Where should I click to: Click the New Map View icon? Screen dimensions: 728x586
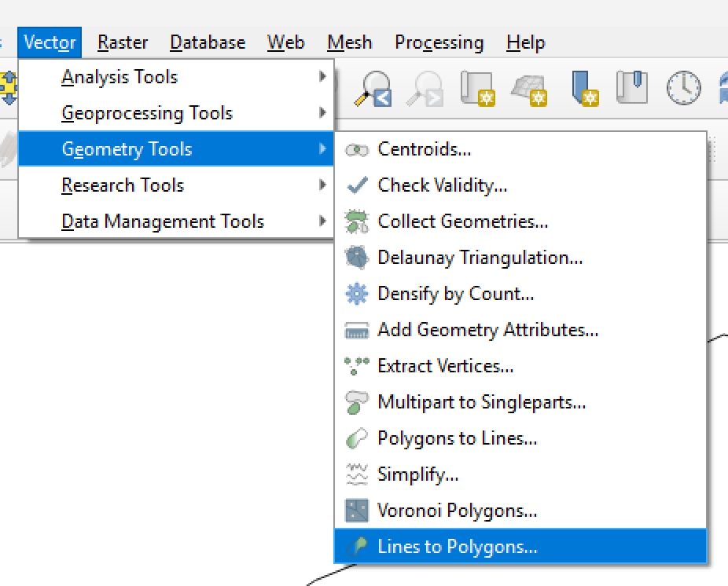pos(477,88)
